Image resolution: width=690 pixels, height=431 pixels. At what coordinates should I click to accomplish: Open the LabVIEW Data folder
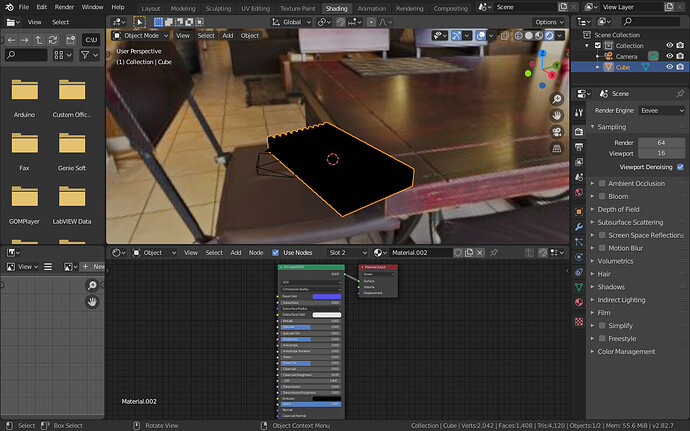pyautogui.click(x=72, y=203)
